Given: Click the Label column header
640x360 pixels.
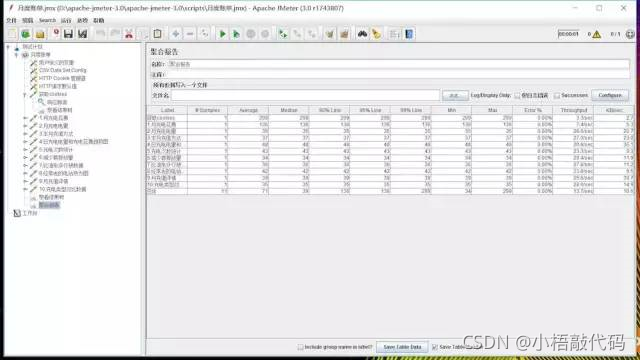Looking at the screenshot, I should click(x=167, y=111).
